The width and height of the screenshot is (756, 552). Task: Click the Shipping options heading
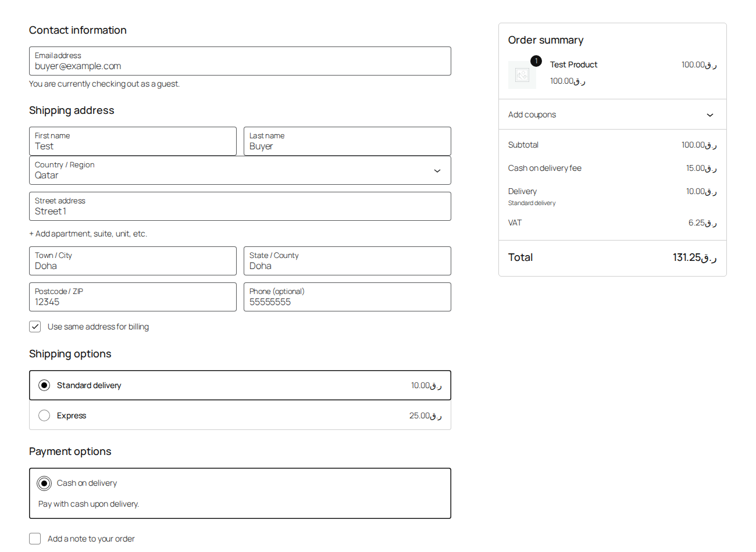point(70,354)
